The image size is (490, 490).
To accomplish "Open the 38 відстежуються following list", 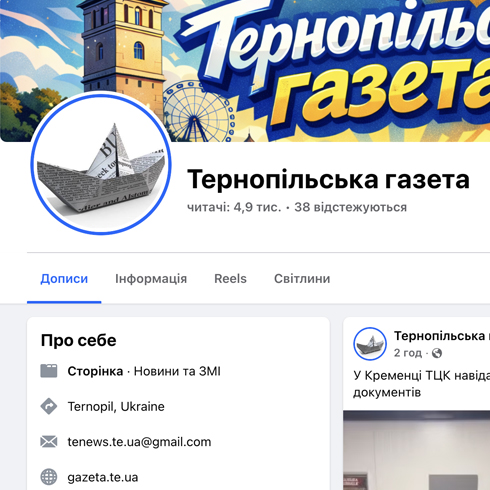I will [351, 207].
